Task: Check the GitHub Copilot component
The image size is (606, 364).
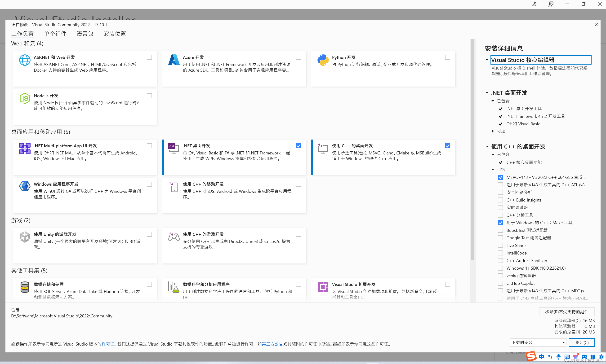Action: [x=500, y=283]
